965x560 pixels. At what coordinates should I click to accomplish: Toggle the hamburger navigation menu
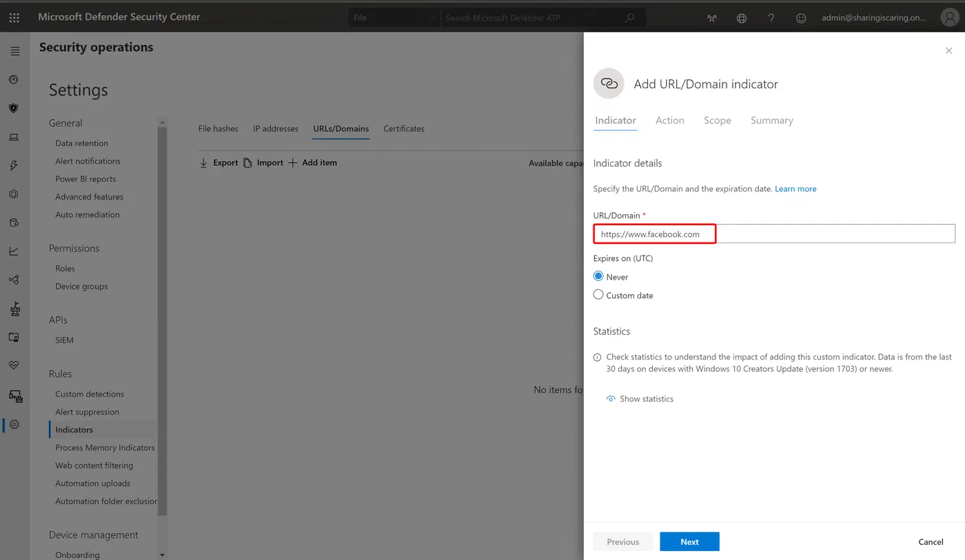[14, 51]
